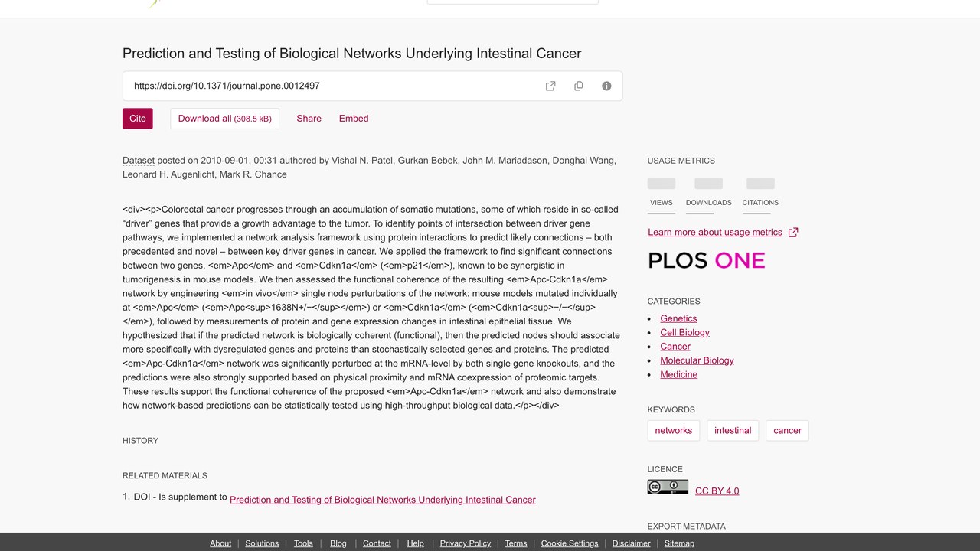Open Privacy Policy in footer

(465, 543)
